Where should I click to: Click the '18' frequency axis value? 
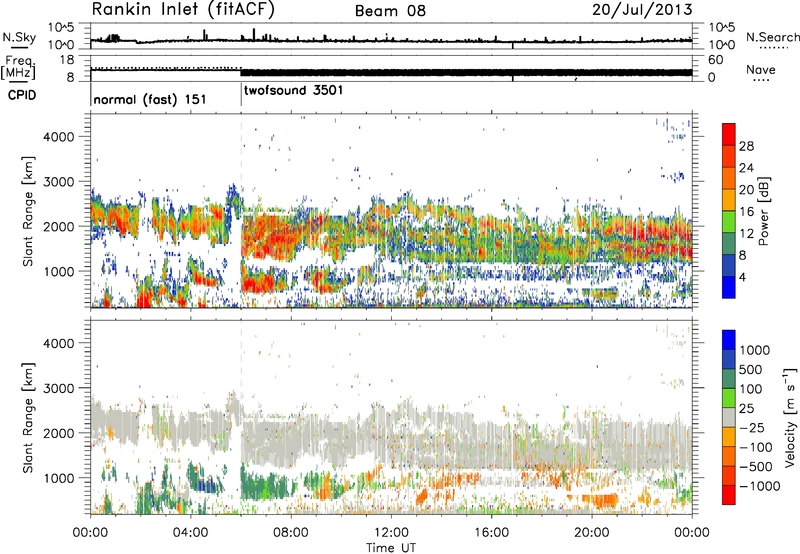tap(67, 60)
